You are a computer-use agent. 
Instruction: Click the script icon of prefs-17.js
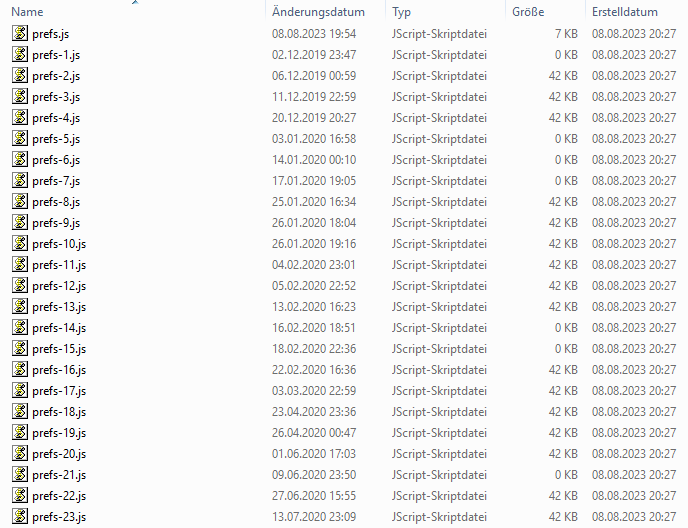coord(20,390)
